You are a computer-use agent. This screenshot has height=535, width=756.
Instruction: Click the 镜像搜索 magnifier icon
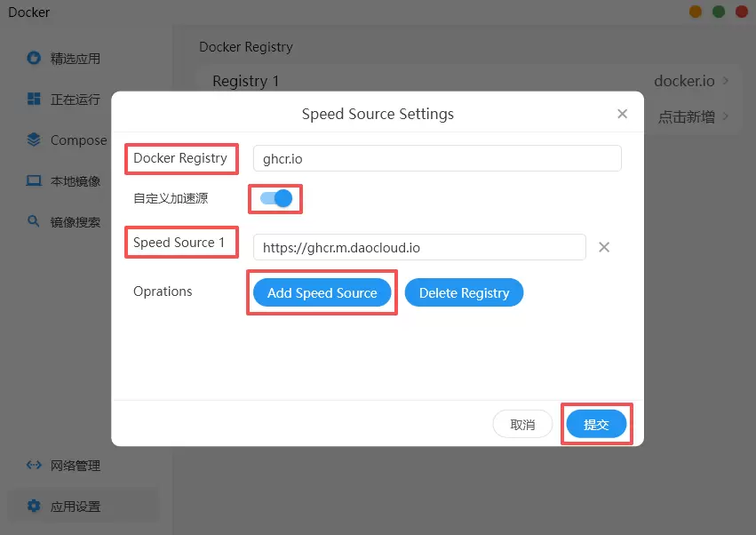tap(34, 222)
